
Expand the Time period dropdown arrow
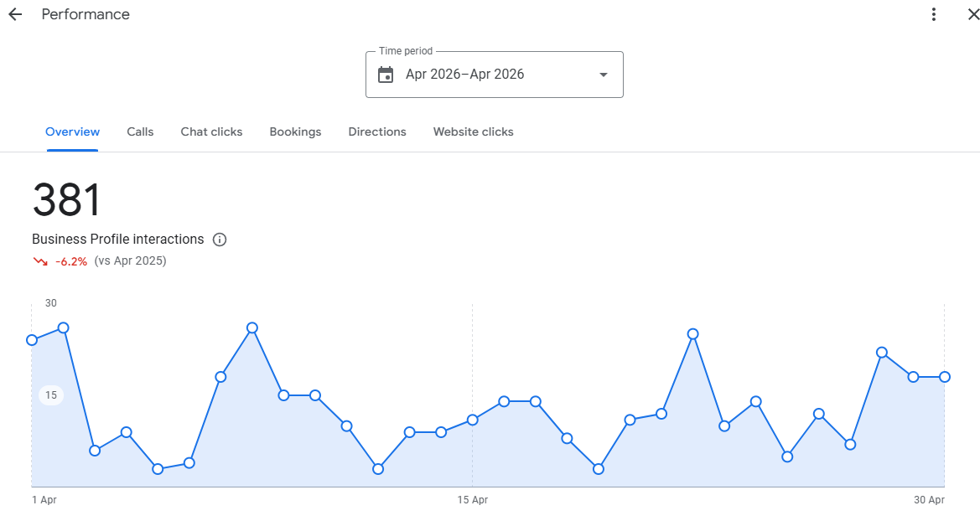pyautogui.click(x=603, y=75)
